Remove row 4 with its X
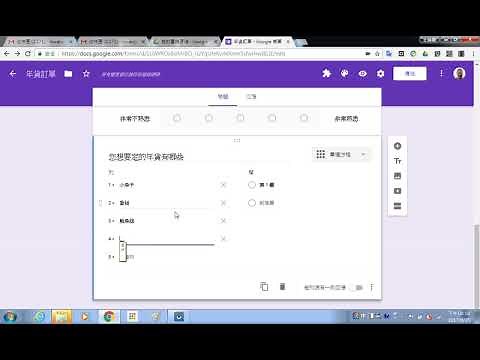This screenshot has width=480, height=360. tap(224, 239)
